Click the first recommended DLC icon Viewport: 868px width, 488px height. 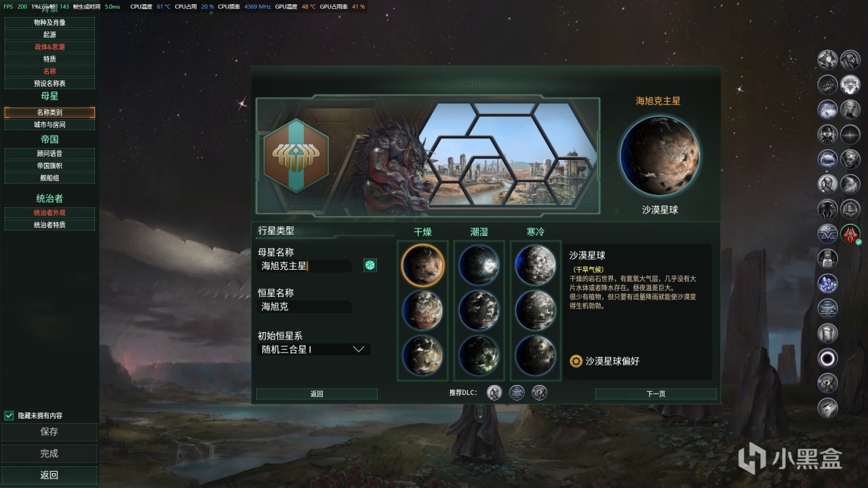tap(494, 392)
